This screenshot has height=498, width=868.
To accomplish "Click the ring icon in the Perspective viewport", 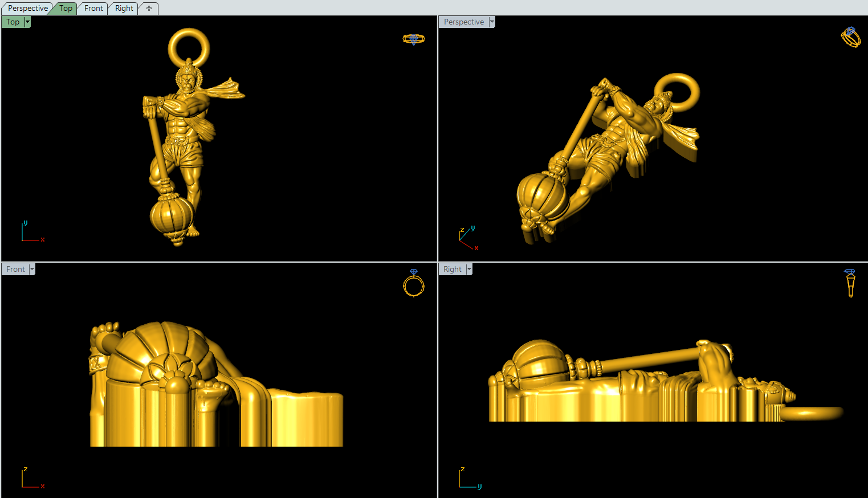I will [x=850, y=38].
